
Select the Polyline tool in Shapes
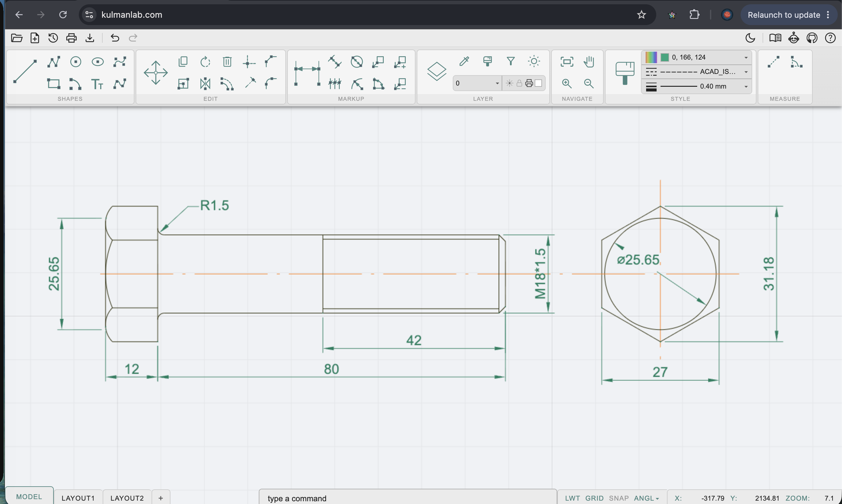point(54,62)
